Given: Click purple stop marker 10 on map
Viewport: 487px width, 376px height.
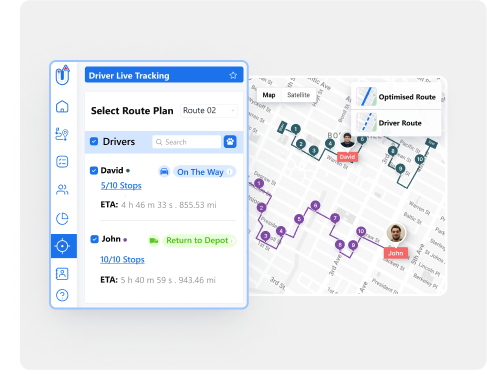Looking at the screenshot, I should [361, 231].
